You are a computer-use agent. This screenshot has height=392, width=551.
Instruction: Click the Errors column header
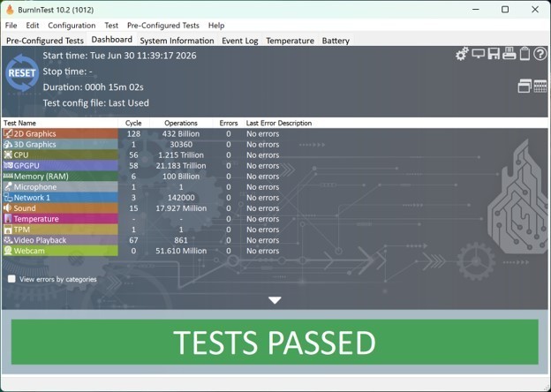tap(229, 123)
